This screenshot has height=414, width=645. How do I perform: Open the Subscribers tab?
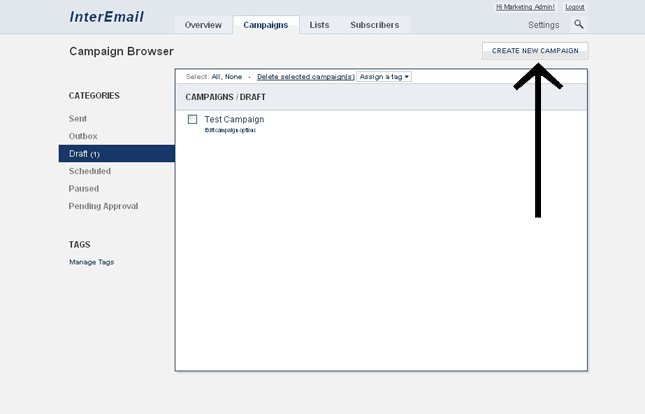point(374,25)
